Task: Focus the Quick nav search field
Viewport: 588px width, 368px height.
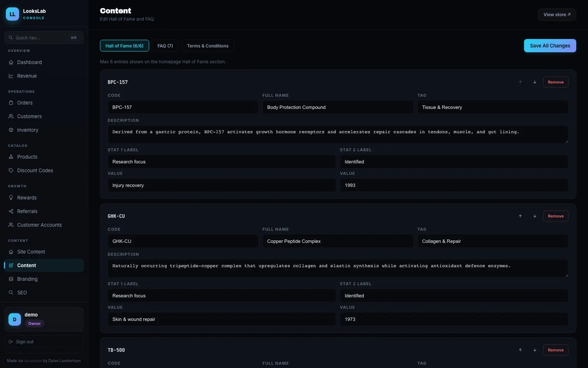Action: (44, 38)
